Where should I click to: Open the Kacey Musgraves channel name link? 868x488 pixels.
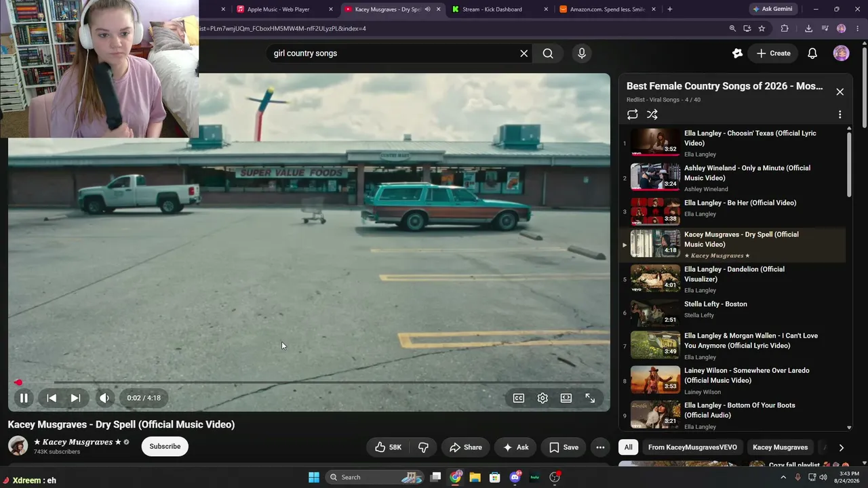pyautogui.click(x=77, y=442)
